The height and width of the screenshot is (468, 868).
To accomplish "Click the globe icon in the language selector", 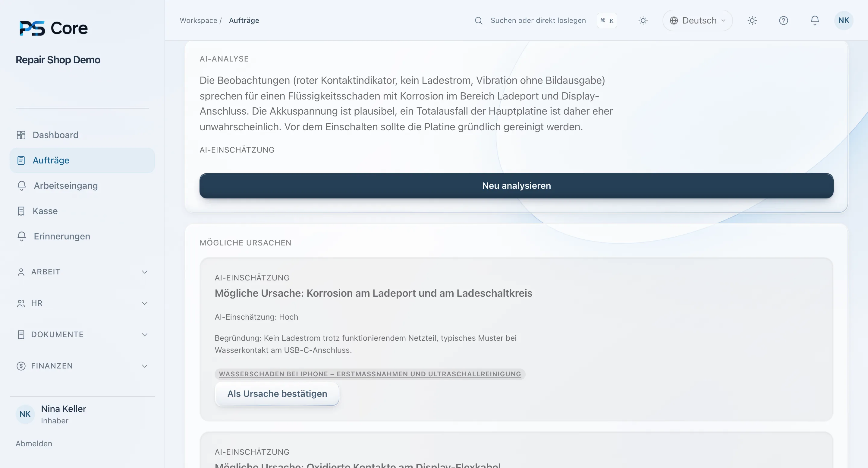I will (674, 21).
